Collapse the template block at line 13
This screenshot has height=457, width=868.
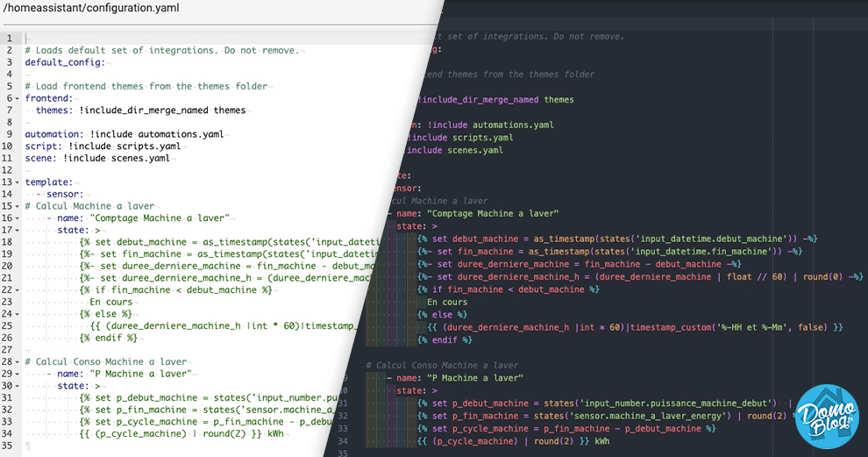coord(18,182)
